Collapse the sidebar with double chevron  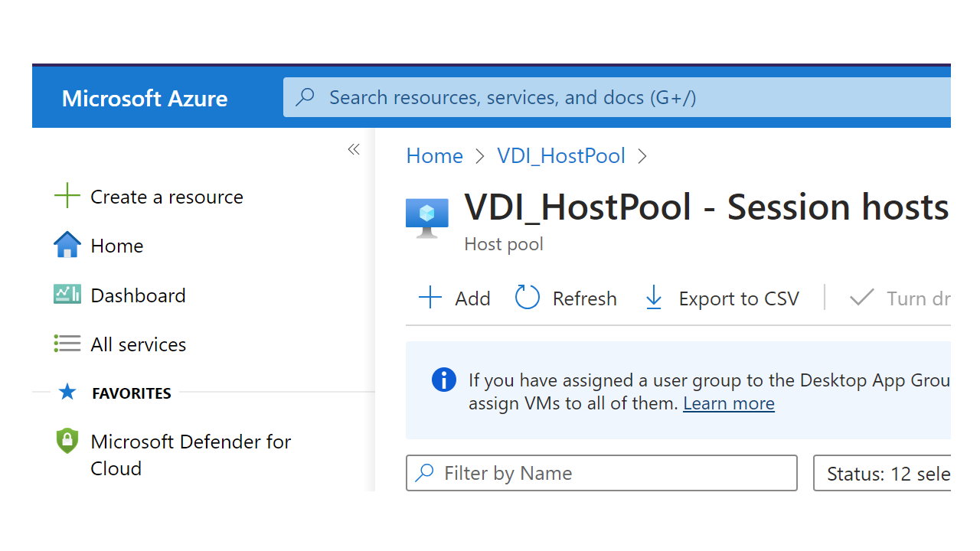pyautogui.click(x=354, y=150)
